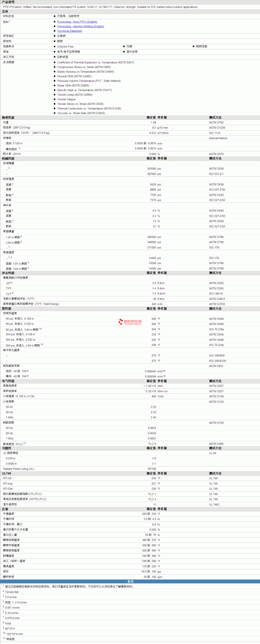
Task: Select the "ASTM D570" test method
Action: [x=216, y=154]
